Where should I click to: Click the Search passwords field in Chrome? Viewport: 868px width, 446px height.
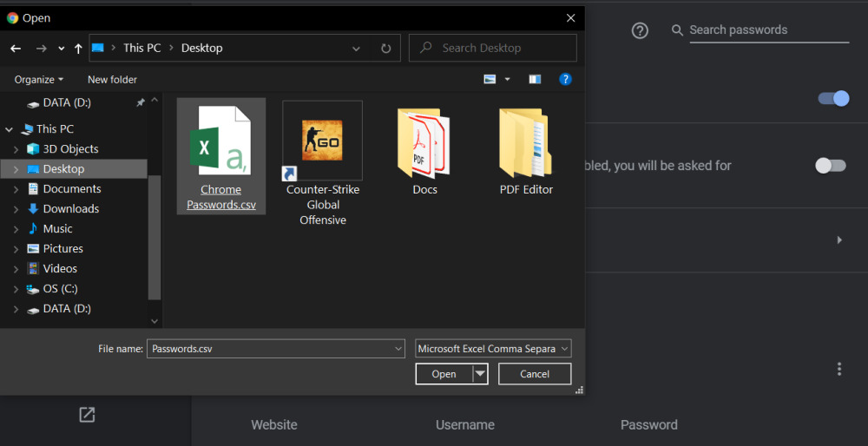pyautogui.click(x=769, y=30)
